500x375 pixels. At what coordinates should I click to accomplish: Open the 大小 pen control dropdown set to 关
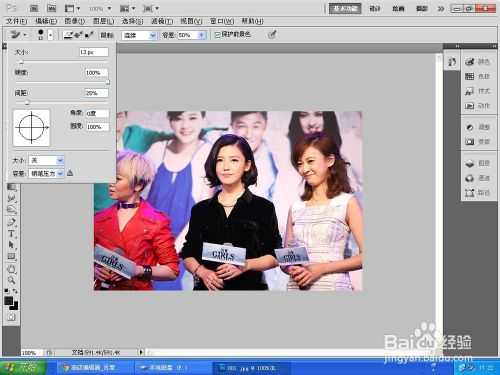click(47, 161)
